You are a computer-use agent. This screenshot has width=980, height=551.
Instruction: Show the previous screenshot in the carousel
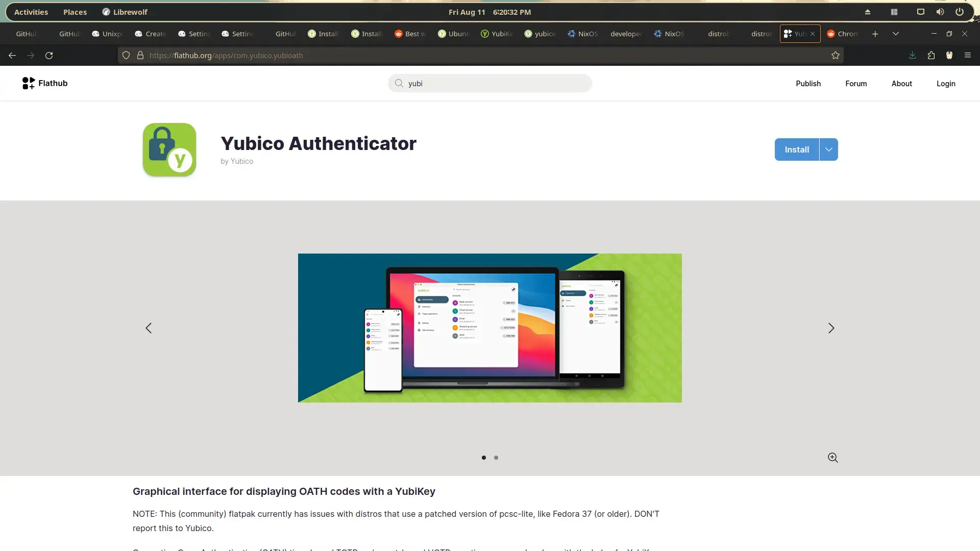tap(149, 328)
